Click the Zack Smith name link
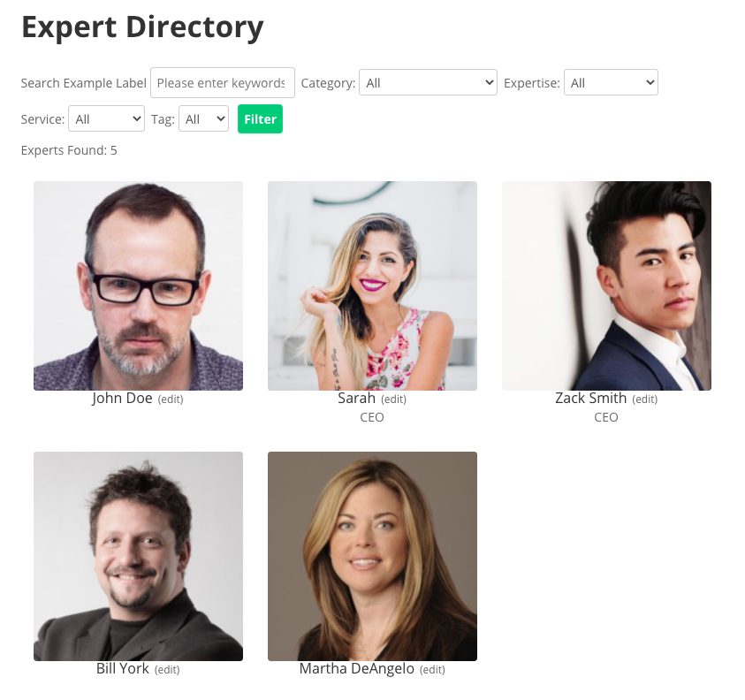This screenshot has height=700, width=745. [590, 399]
